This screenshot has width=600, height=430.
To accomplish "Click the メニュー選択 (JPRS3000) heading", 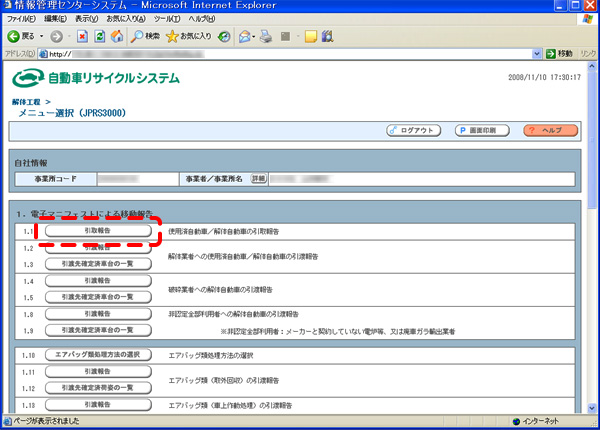I will point(72,113).
